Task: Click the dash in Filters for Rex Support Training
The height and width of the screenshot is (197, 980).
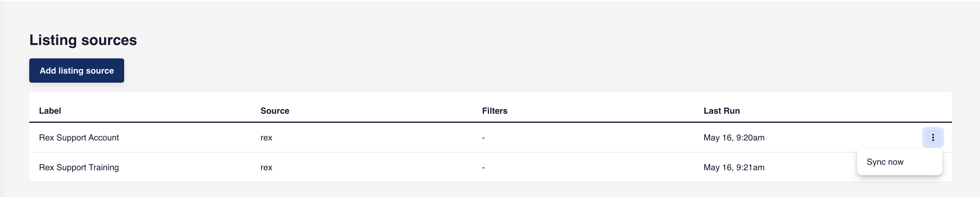Action: coord(484,167)
